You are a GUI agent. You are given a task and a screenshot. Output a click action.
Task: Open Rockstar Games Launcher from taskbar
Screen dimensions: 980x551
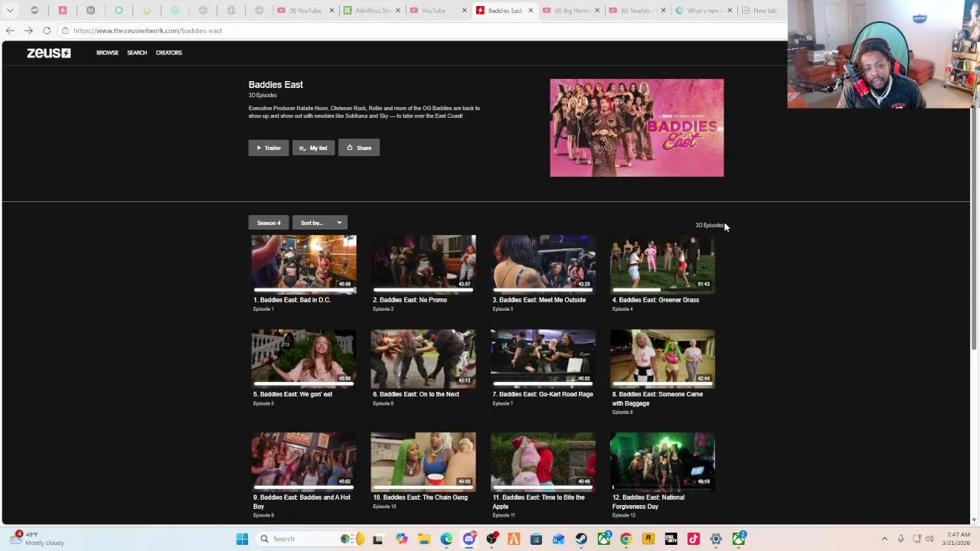tap(648, 539)
